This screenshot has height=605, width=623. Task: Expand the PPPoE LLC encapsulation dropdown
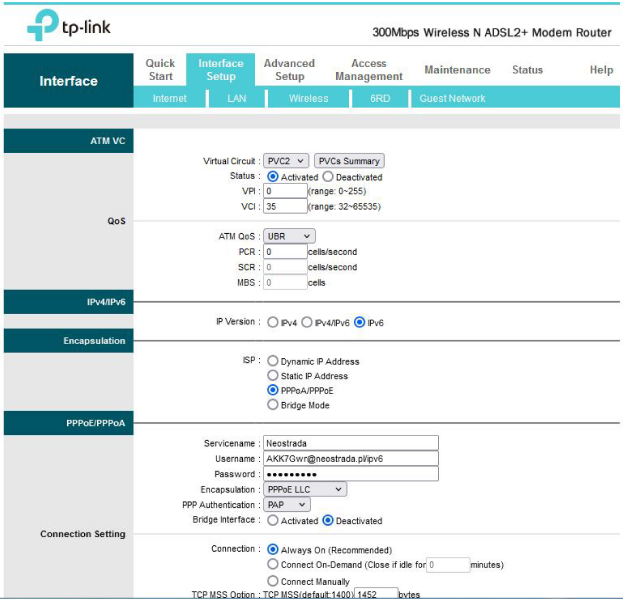305,490
